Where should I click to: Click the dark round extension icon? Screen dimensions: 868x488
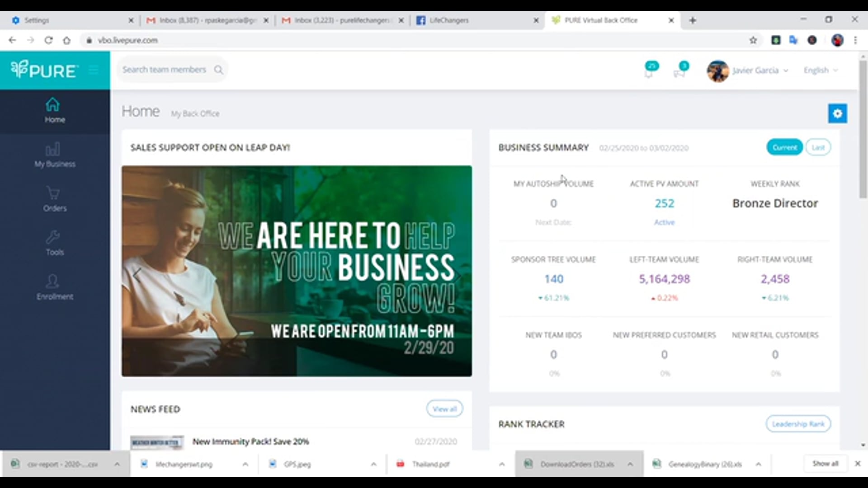tap(812, 40)
